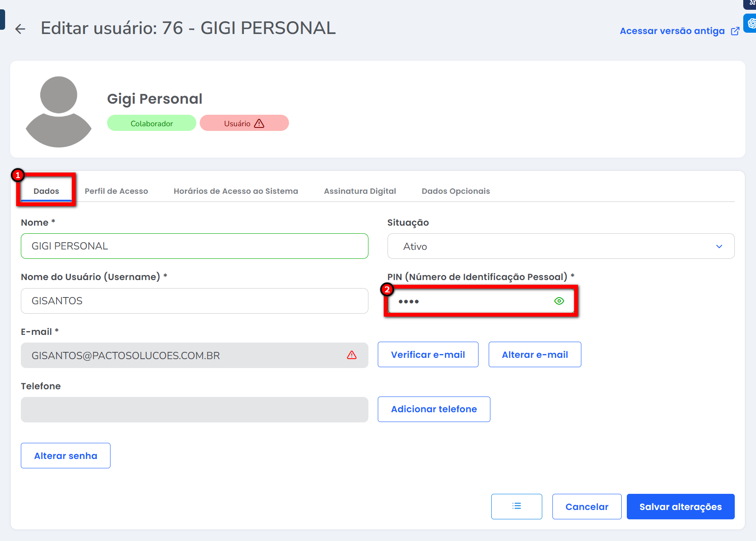Show the PIN with the eye icon
756x541 pixels.
(559, 301)
